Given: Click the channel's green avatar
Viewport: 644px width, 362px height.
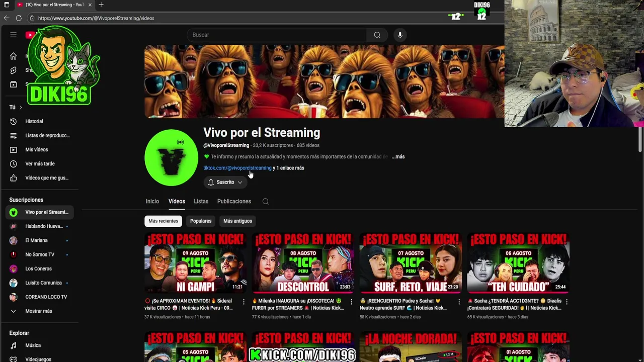Looking at the screenshot, I should point(171,157).
